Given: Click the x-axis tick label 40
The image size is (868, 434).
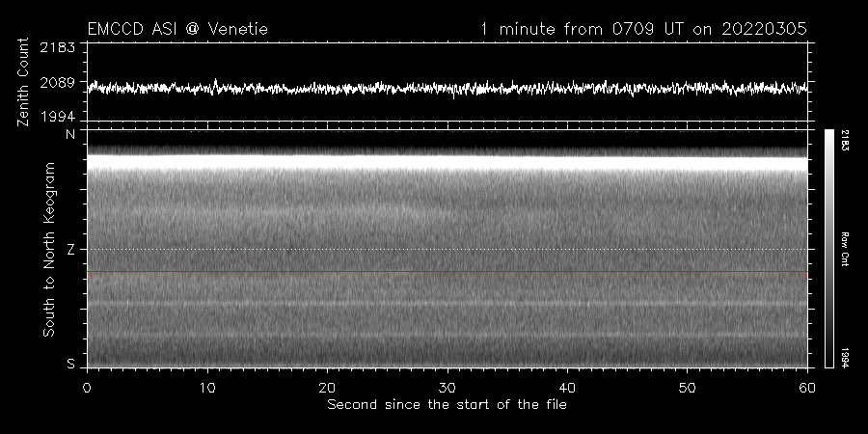Looking at the screenshot, I should [x=567, y=388].
